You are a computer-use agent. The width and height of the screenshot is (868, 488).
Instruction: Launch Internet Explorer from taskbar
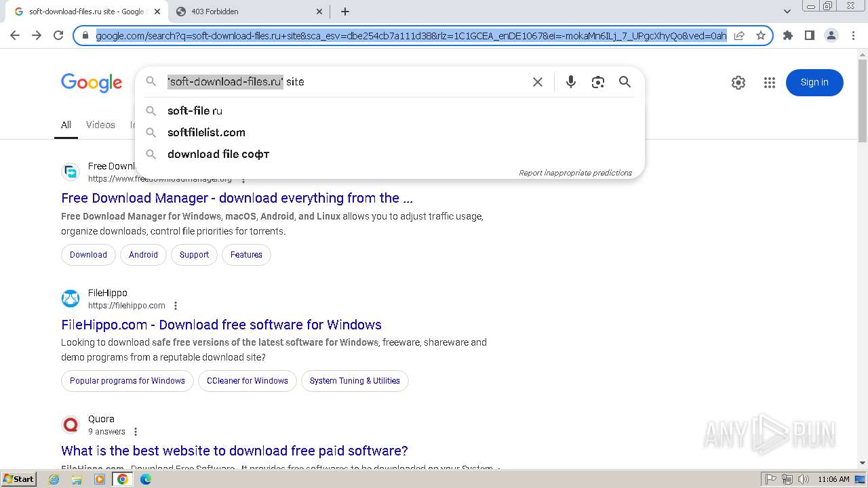coord(54,479)
